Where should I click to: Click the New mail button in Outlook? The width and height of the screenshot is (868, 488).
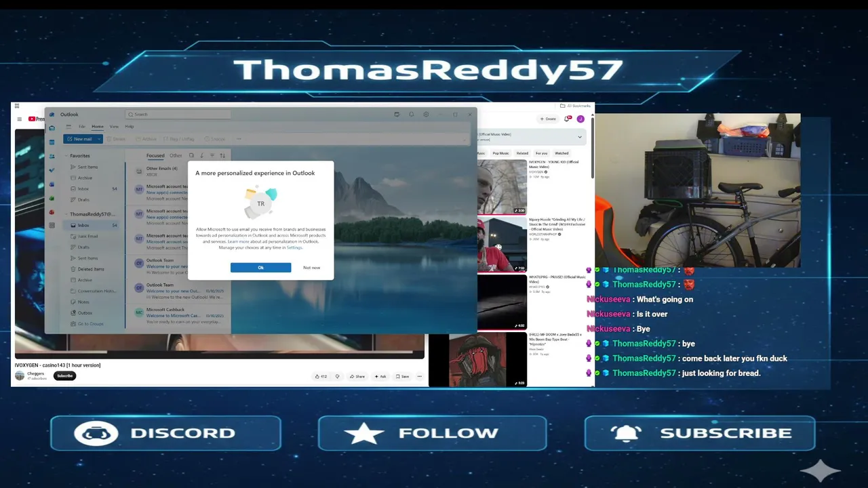click(79, 139)
